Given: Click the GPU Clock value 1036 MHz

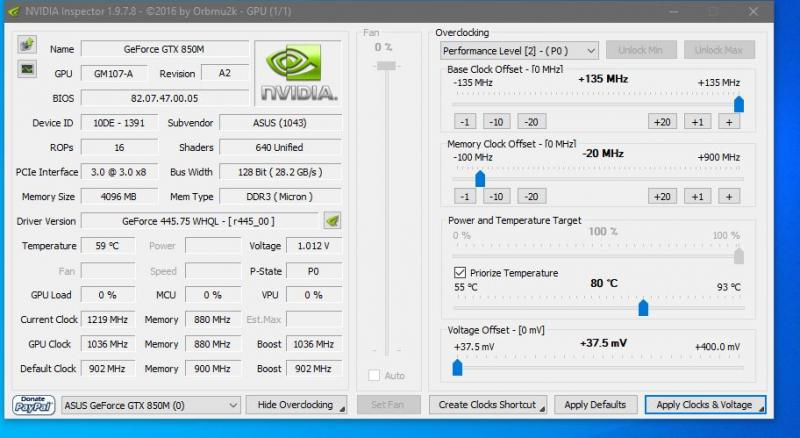Looking at the screenshot, I should 108,344.
